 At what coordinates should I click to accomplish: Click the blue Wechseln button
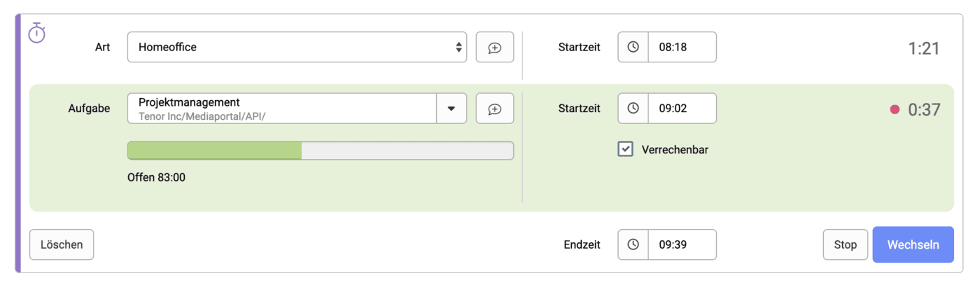click(x=913, y=244)
